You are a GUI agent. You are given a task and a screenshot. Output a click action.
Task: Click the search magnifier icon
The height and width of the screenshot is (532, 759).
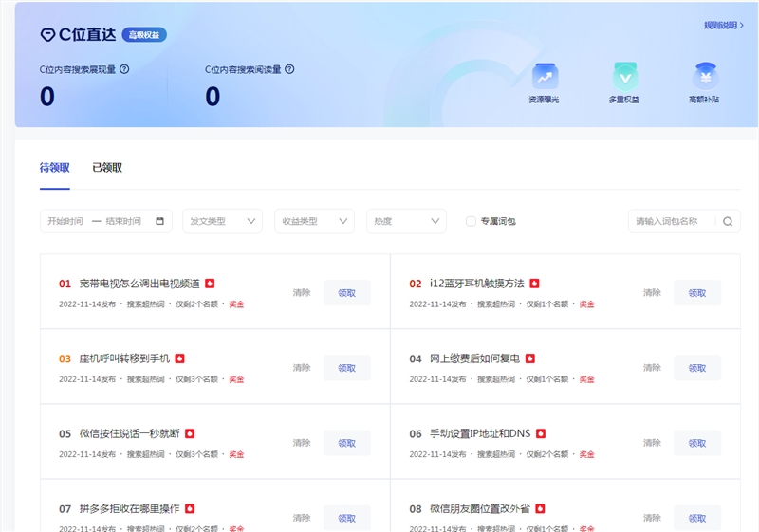click(x=728, y=222)
